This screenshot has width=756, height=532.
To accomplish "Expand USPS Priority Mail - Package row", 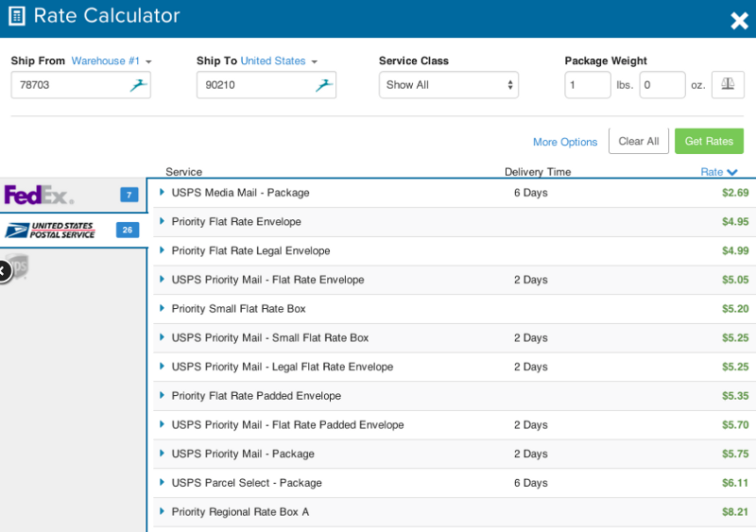I will tap(162, 453).
